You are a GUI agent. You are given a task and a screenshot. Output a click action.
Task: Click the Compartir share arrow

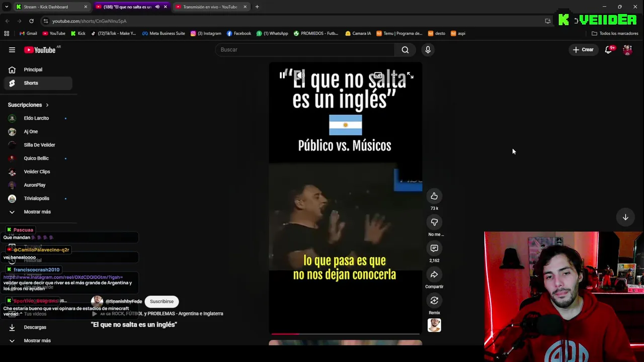[434, 275]
